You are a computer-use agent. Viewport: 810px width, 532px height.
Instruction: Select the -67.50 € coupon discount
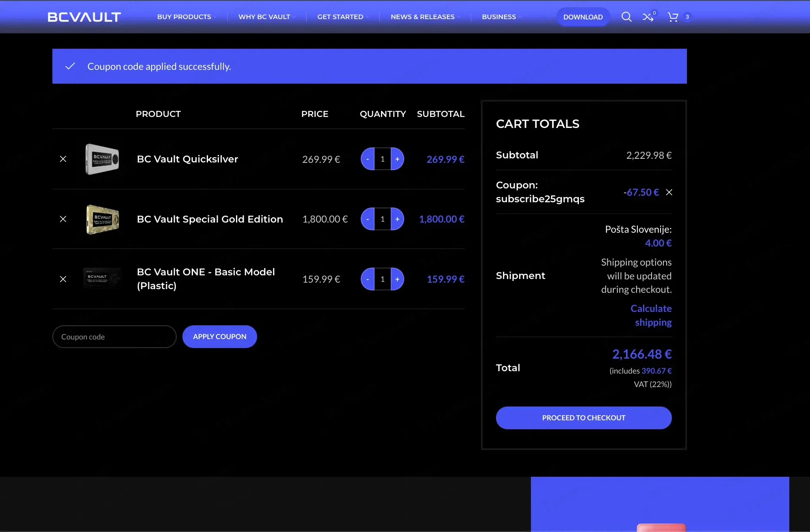pyautogui.click(x=641, y=192)
